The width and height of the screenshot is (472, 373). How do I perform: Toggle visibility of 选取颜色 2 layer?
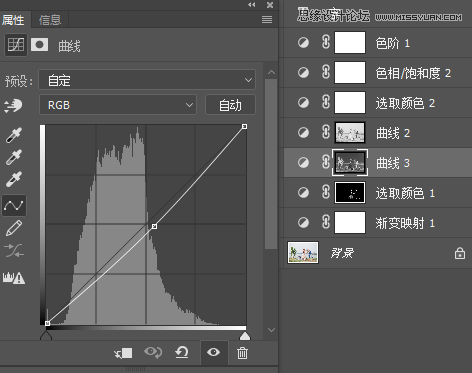(x=303, y=103)
